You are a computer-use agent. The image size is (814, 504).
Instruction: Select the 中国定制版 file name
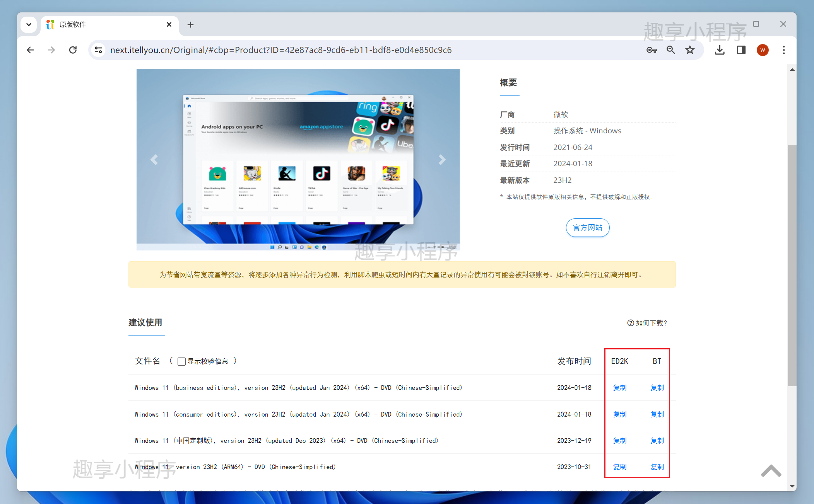(286, 441)
